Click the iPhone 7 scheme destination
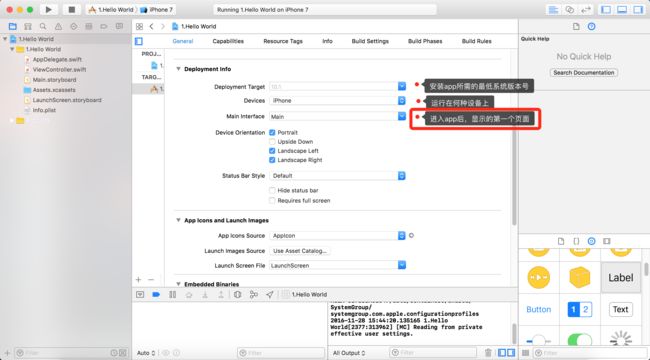The width and height of the screenshot is (650, 360). click(x=157, y=10)
